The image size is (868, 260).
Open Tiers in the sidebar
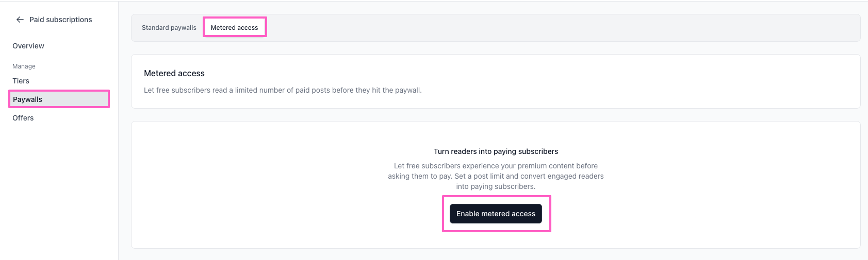[x=21, y=81]
